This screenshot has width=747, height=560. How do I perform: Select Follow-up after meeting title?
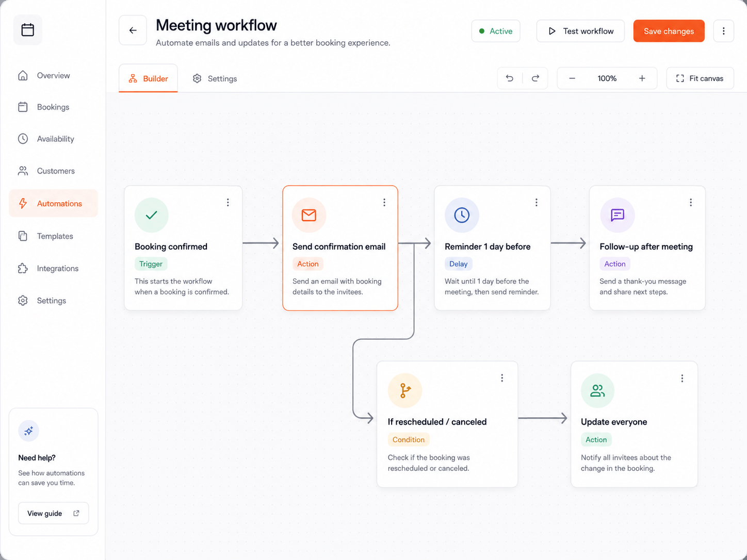[x=646, y=246]
